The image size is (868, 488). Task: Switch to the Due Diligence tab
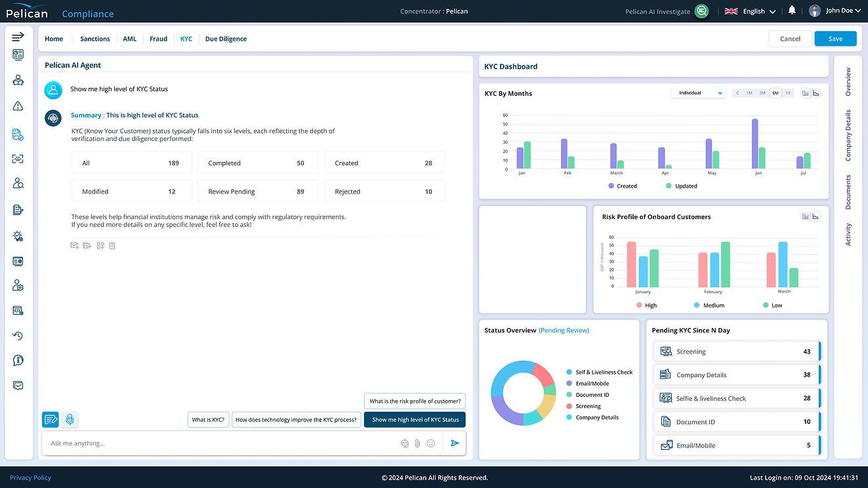click(x=226, y=39)
